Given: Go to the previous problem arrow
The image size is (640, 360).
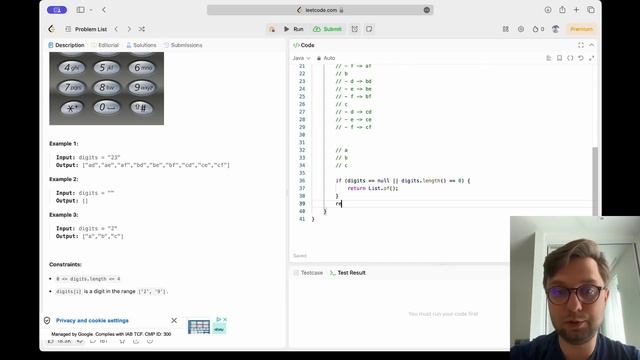Looking at the screenshot, I should [116, 29].
